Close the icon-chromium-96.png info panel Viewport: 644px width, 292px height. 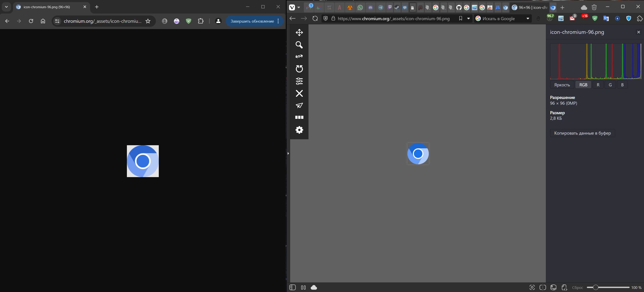point(638,32)
